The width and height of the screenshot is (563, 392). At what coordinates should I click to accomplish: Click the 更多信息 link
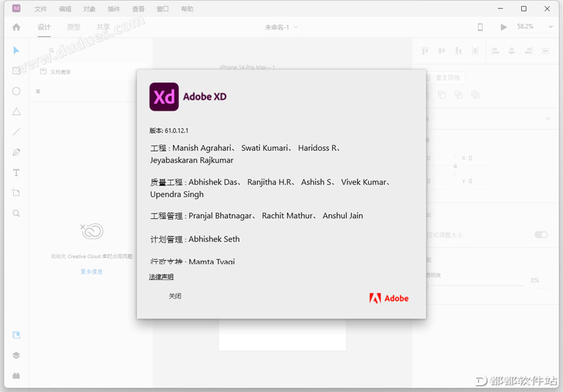click(91, 272)
